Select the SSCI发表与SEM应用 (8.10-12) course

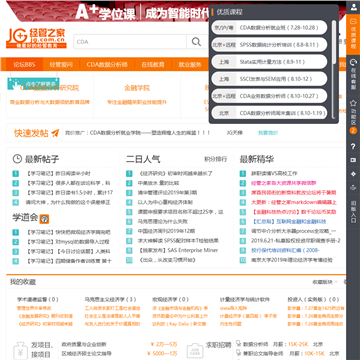coord(269,79)
